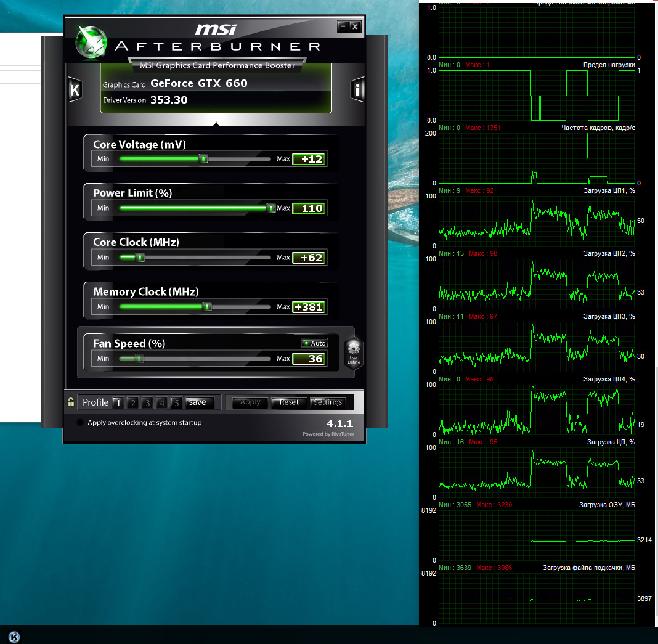Image resolution: width=658 pixels, height=644 pixels.
Task: Enable Apply overclocking at system startup
Action: (79, 422)
